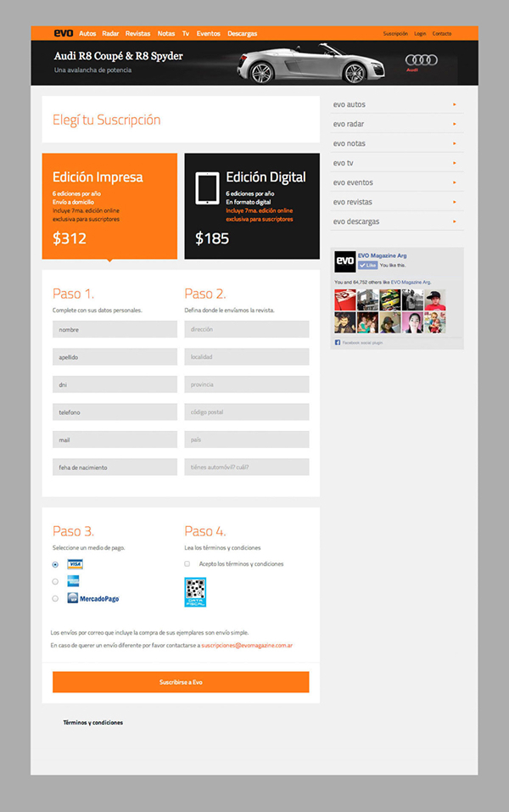
Task: Click the provincia input field
Action: point(247,384)
